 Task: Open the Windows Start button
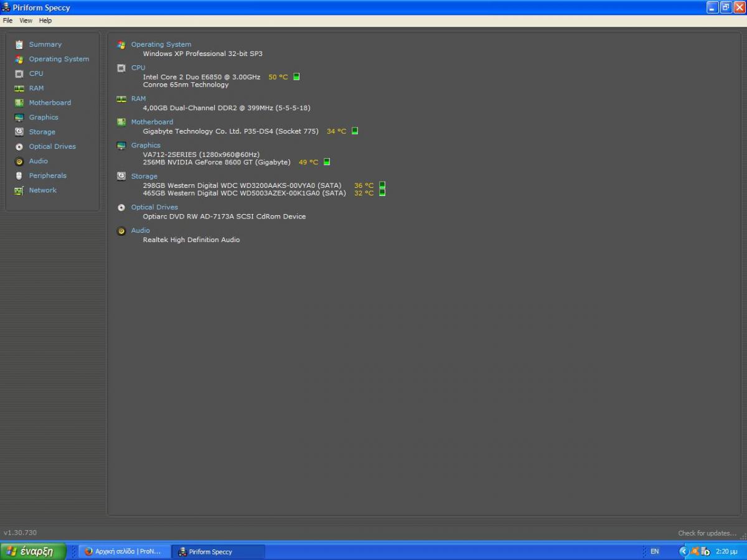[x=32, y=551]
